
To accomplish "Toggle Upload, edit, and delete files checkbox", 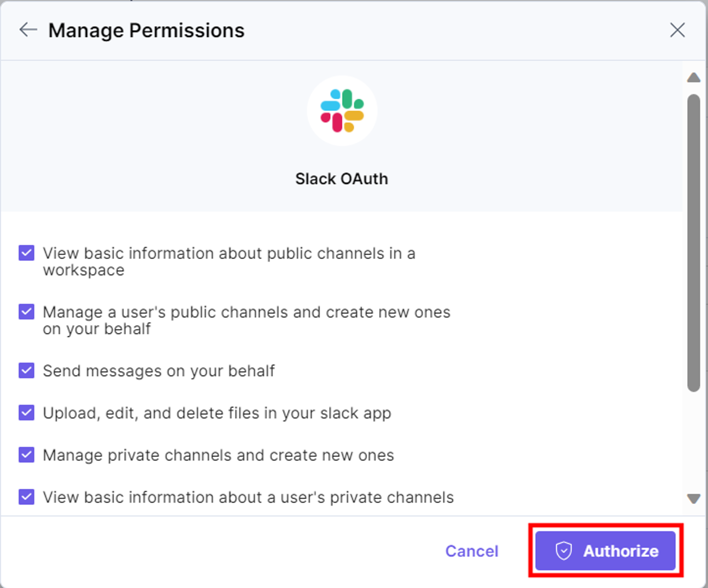I will pos(26,413).
